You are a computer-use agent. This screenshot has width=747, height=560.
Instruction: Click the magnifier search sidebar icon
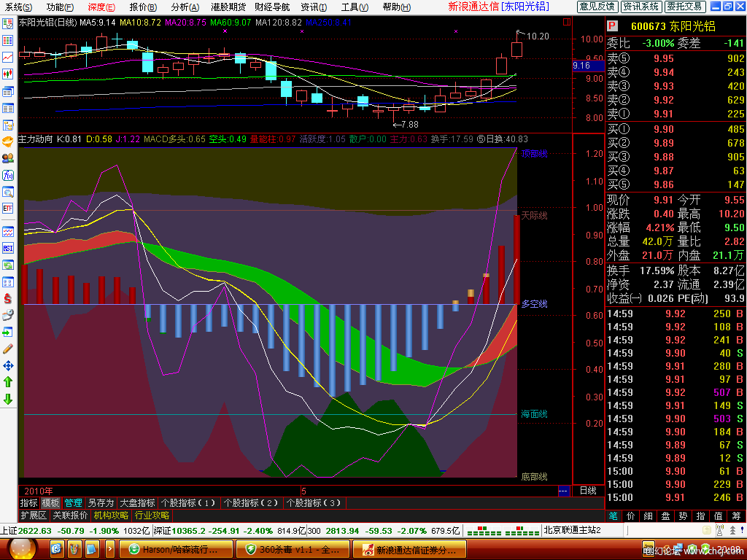point(7,192)
